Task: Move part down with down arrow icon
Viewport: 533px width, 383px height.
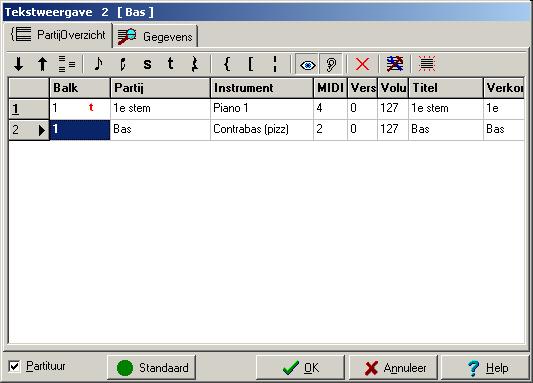Action: pos(19,64)
